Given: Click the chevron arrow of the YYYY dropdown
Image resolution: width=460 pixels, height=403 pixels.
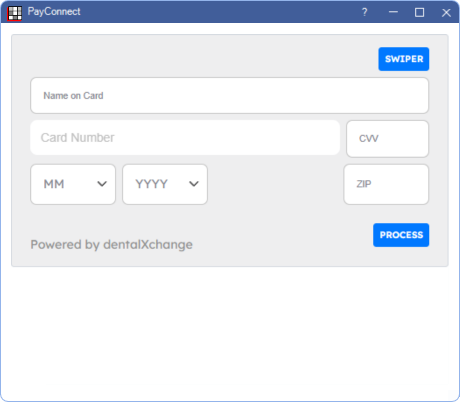Looking at the screenshot, I should click(194, 184).
